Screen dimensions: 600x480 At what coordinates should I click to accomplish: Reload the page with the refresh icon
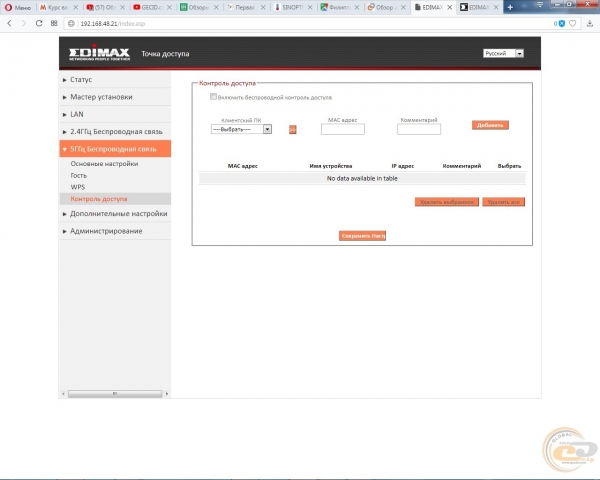point(39,23)
